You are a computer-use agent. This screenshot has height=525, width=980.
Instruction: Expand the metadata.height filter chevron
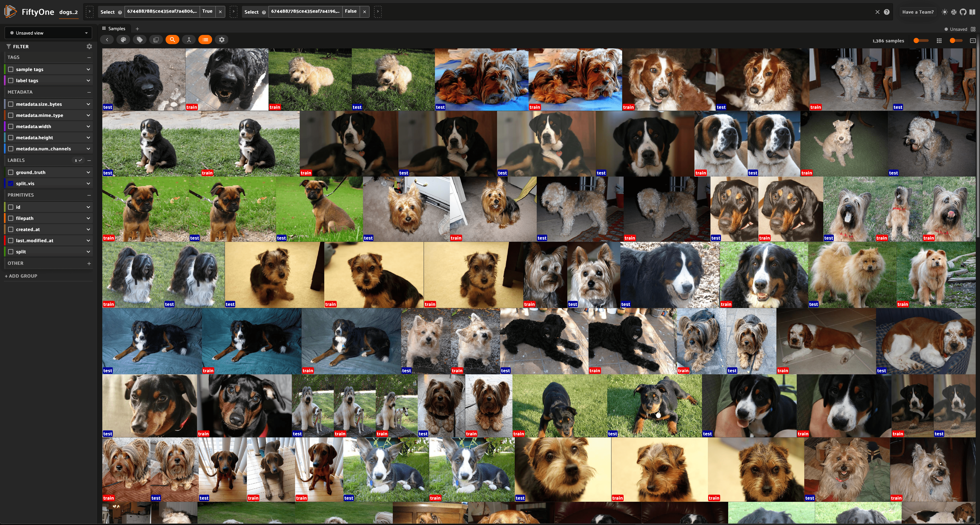88,137
